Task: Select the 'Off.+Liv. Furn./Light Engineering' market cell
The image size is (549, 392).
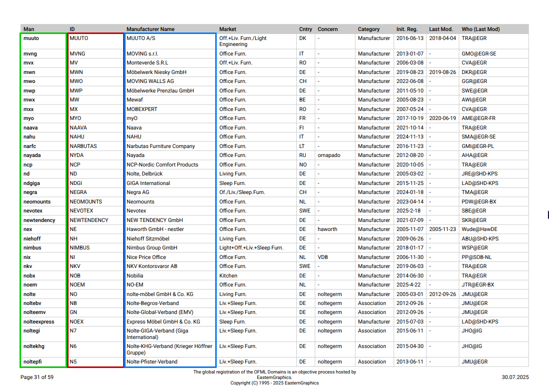Action: [x=243, y=41]
